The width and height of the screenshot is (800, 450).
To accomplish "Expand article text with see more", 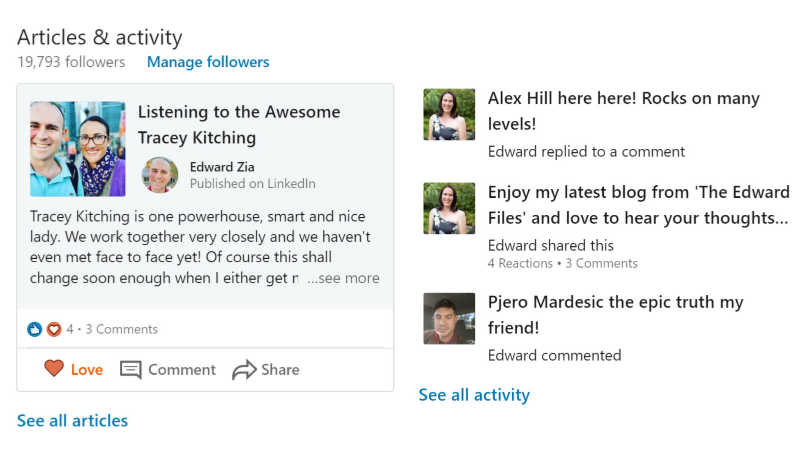I will pos(343,278).
